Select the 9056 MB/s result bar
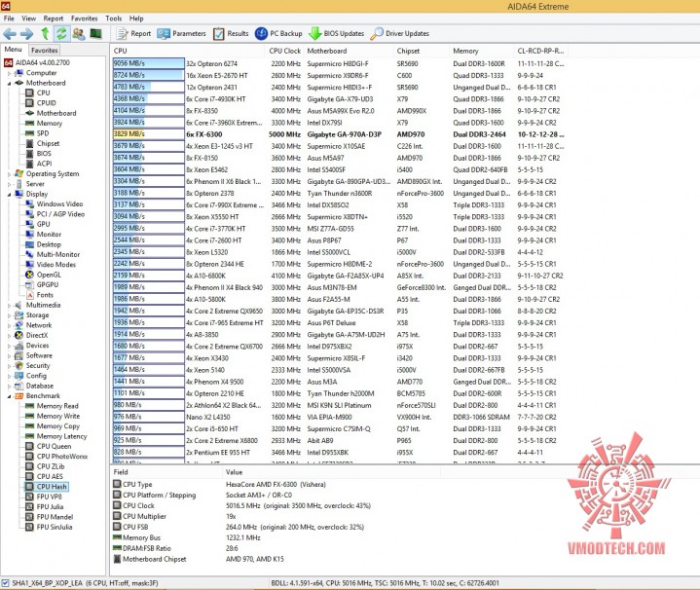Image resolution: width=700 pixels, height=590 pixels. (x=148, y=64)
